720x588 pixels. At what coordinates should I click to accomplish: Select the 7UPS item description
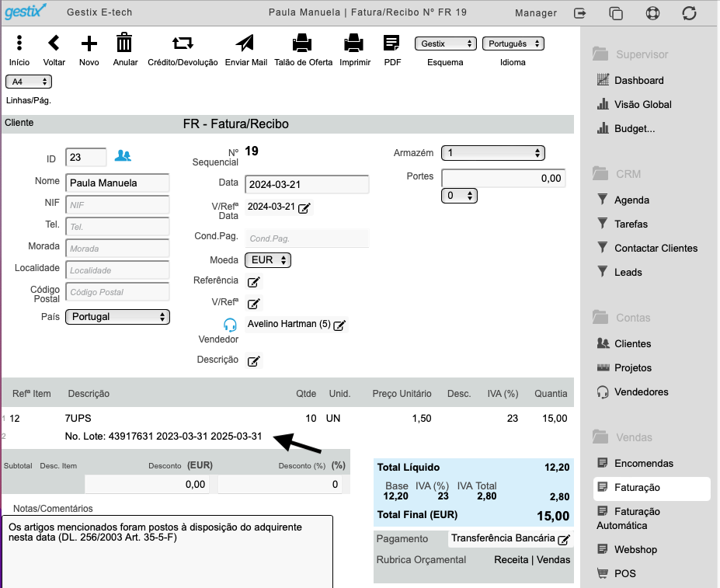click(78, 419)
